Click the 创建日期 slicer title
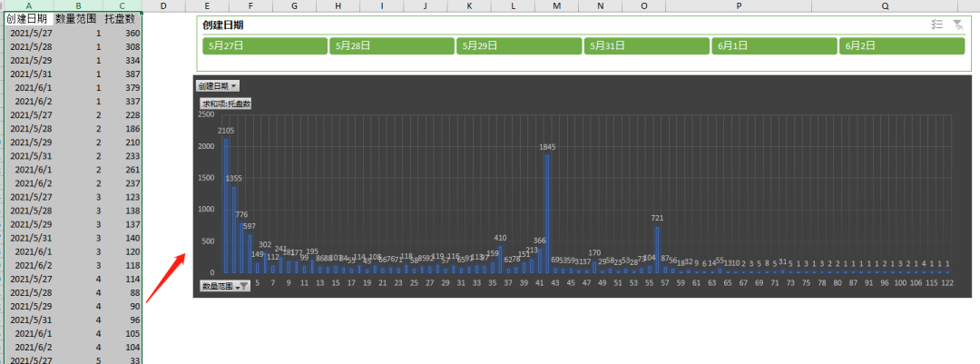 [223, 25]
